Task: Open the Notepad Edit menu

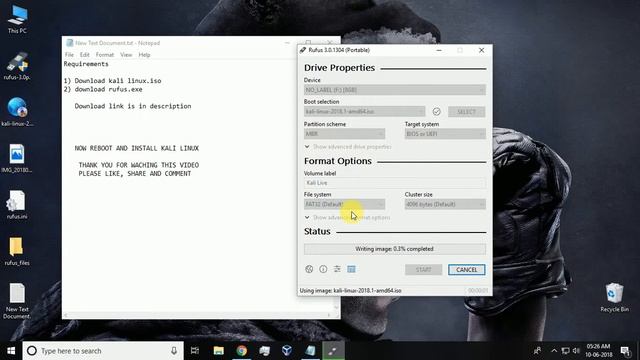Action: (84, 55)
